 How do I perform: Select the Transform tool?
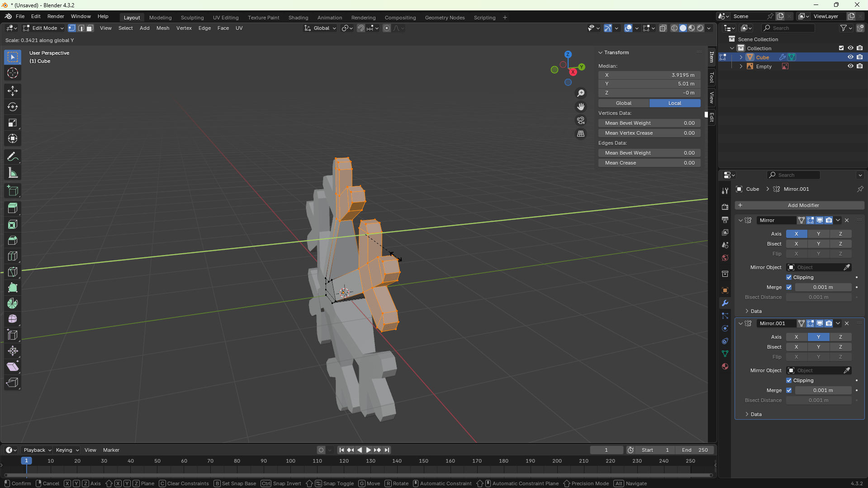pos(13,138)
